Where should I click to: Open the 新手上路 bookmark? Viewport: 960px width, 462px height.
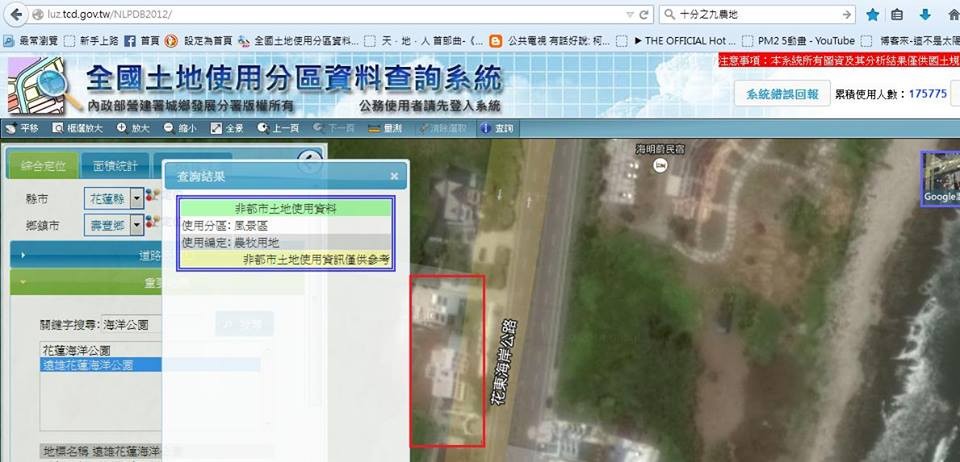click(x=92, y=41)
